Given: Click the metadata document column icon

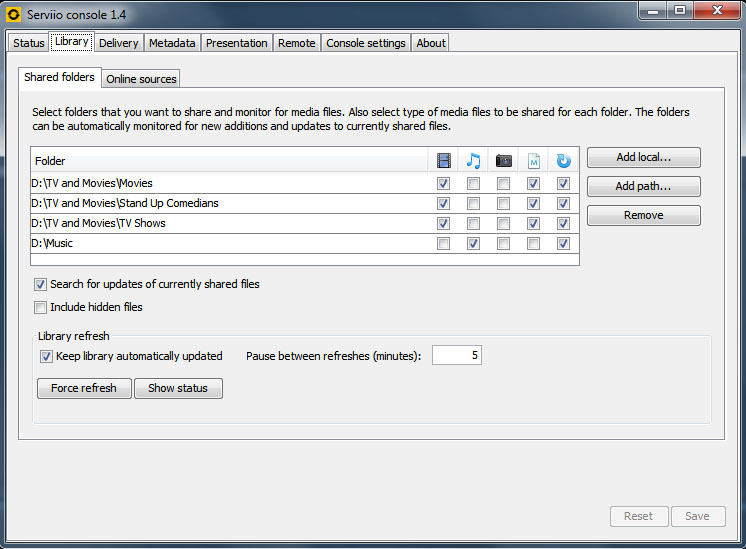Looking at the screenshot, I should tap(533, 160).
